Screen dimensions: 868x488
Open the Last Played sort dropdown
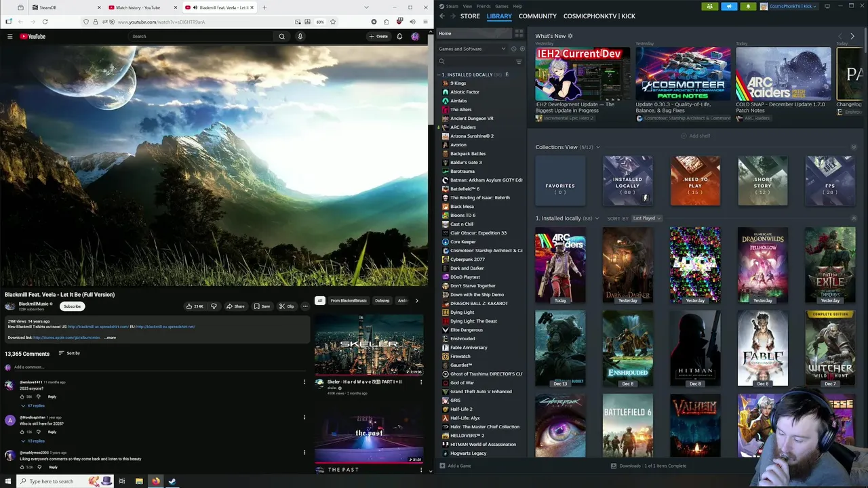646,218
